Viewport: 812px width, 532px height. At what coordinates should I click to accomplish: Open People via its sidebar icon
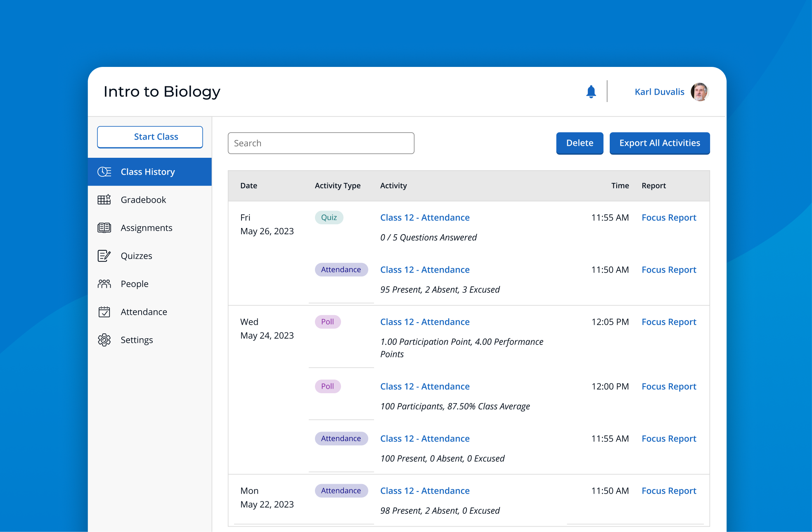[x=104, y=284]
